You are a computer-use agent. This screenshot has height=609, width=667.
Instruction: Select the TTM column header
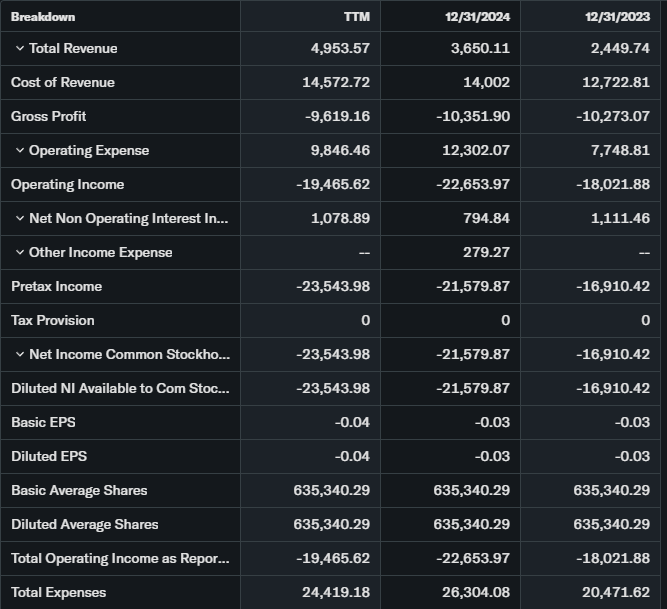356,16
